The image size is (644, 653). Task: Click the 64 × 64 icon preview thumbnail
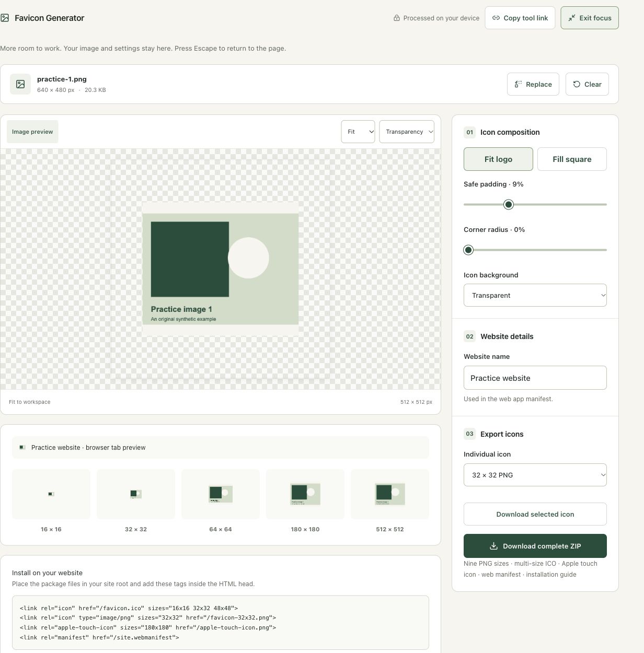[221, 494]
